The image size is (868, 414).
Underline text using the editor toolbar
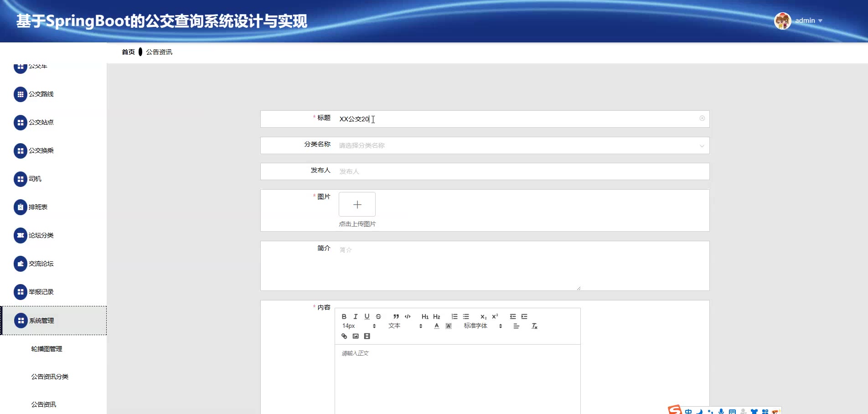[x=367, y=316]
